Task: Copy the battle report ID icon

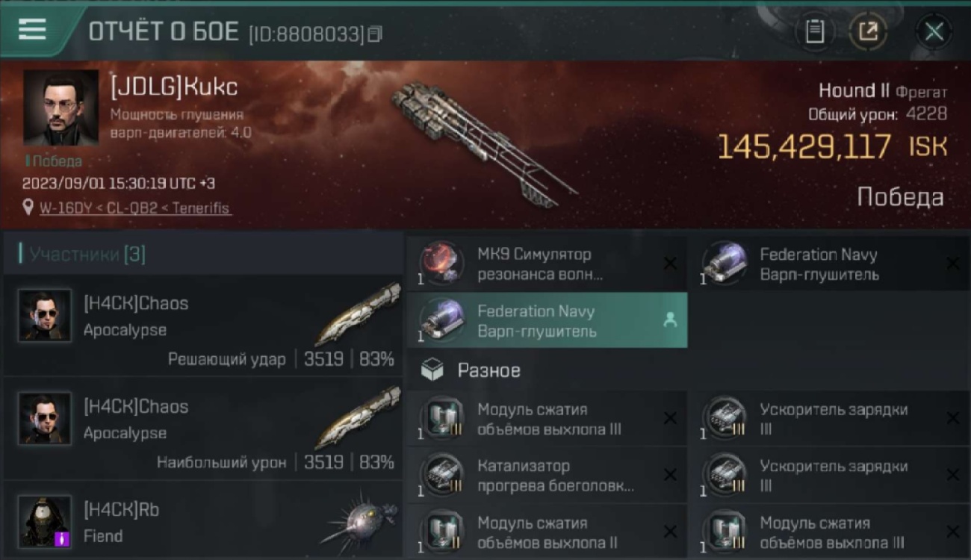Action: 375,34
